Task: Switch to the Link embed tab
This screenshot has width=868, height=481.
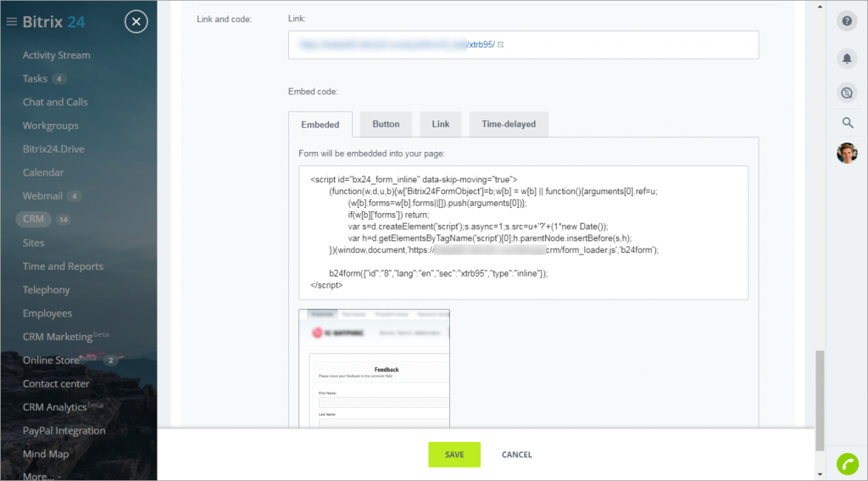Action: pos(441,124)
